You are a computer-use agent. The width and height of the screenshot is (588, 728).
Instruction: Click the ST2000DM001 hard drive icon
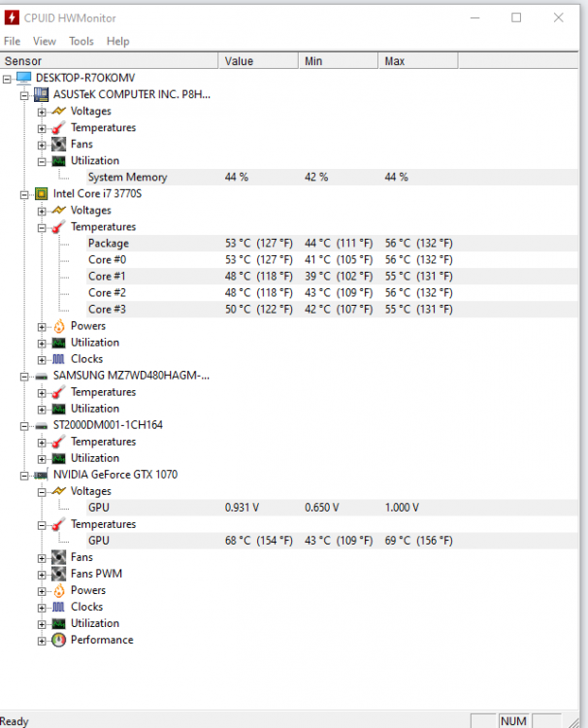pyautogui.click(x=42, y=426)
